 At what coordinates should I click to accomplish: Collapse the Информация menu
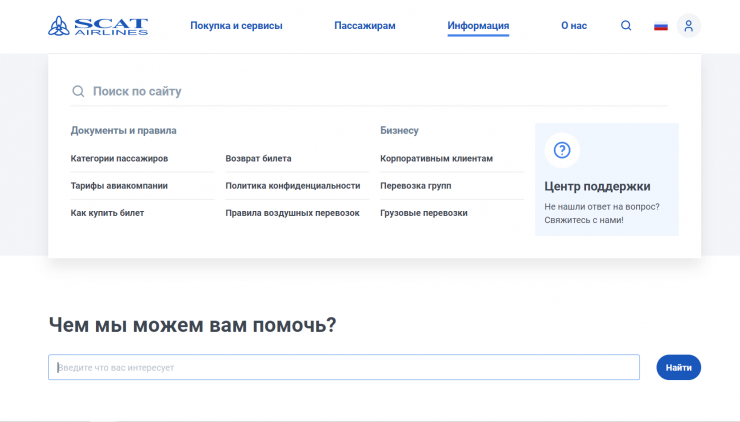pos(478,26)
